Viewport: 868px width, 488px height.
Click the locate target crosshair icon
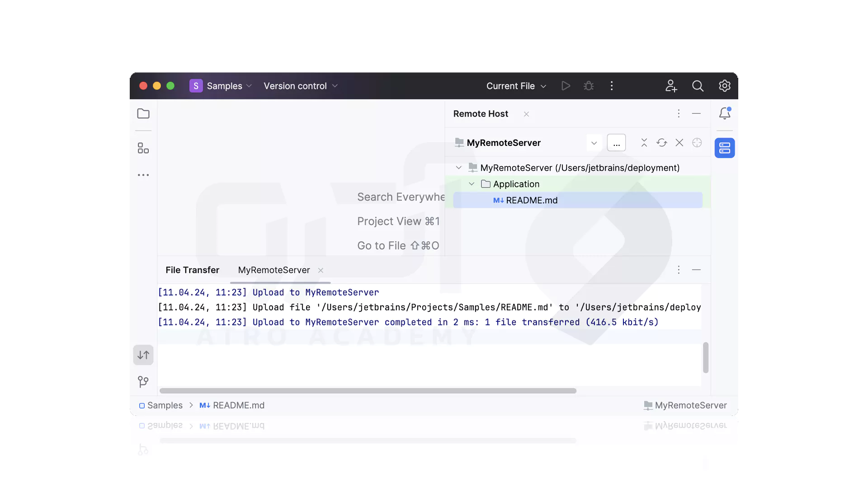(x=697, y=143)
